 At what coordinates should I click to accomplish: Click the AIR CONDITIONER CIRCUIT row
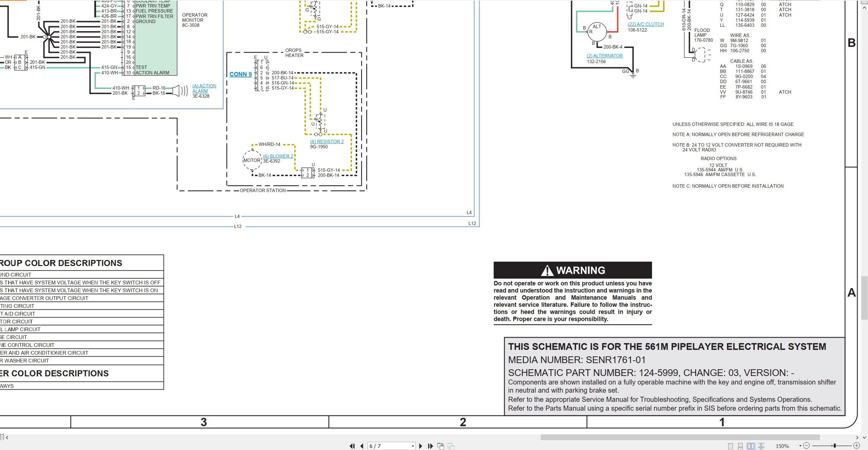[82, 353]
